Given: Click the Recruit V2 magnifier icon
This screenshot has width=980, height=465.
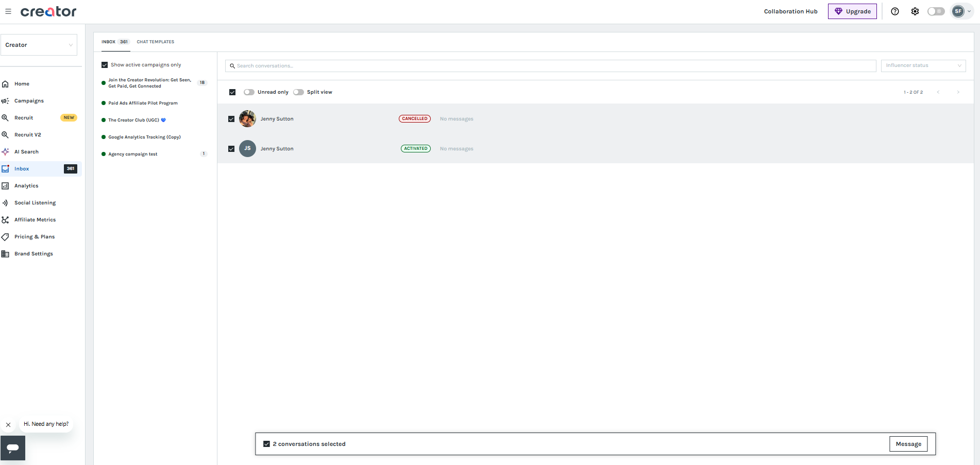Looking at the screenshot, I should [5, 135].
